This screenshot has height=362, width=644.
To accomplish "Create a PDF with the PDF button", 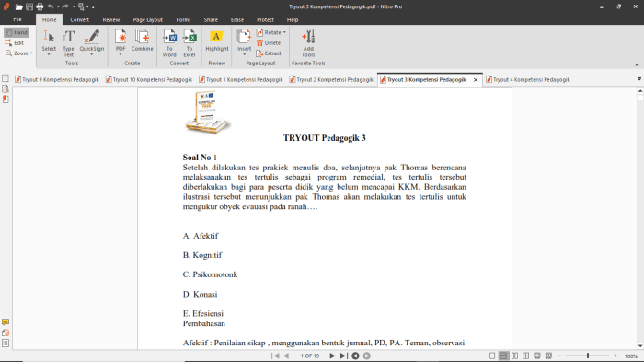I will coord(121,42).
